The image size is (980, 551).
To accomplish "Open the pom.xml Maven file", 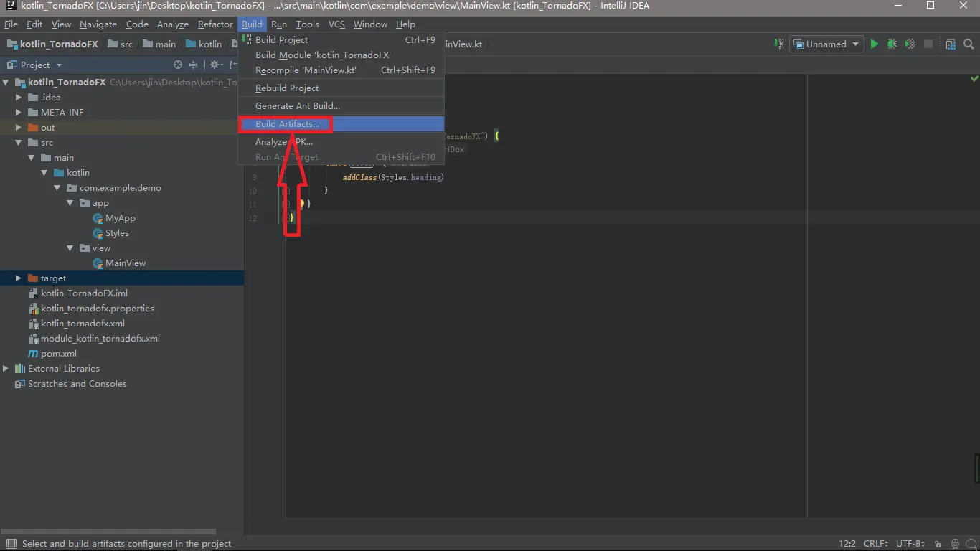I will 52,354.
